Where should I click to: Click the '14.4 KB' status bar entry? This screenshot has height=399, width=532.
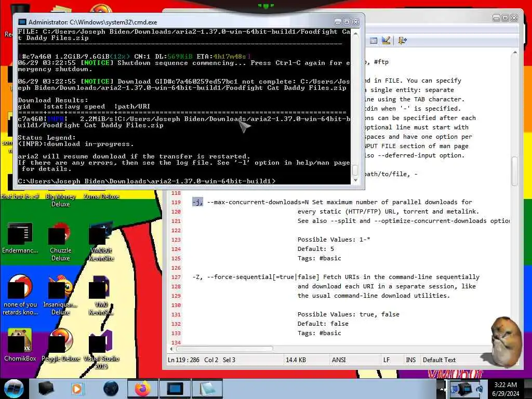click(296, 360)
